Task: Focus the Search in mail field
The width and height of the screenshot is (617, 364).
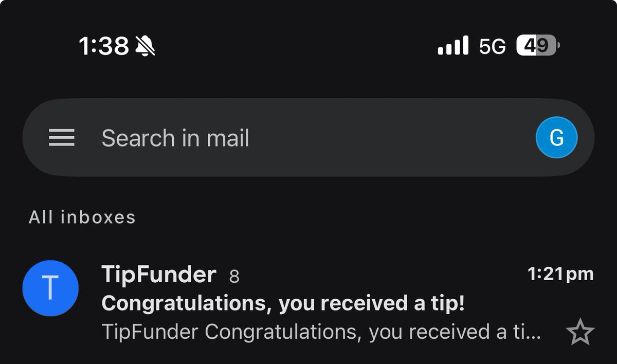Action: click(x=308, y=138)
